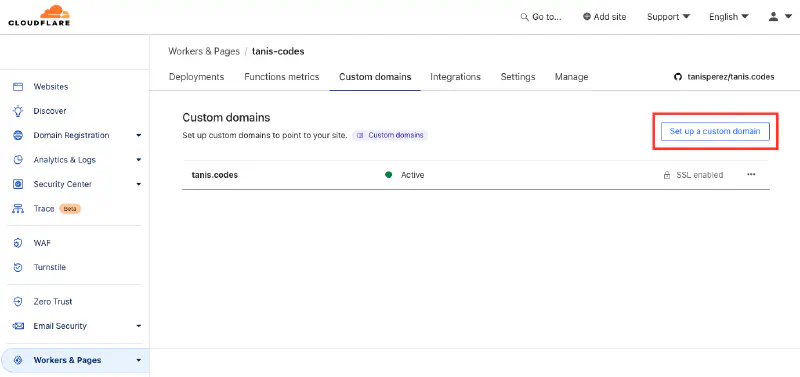Click the Custom domains section heading
The width and height of the screenshot is (800, 377).
226,118
